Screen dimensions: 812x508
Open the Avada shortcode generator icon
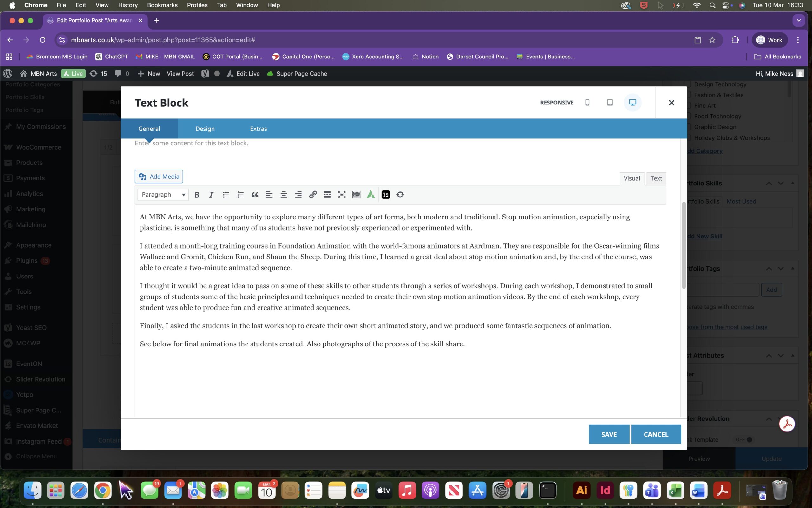[370, 195]
